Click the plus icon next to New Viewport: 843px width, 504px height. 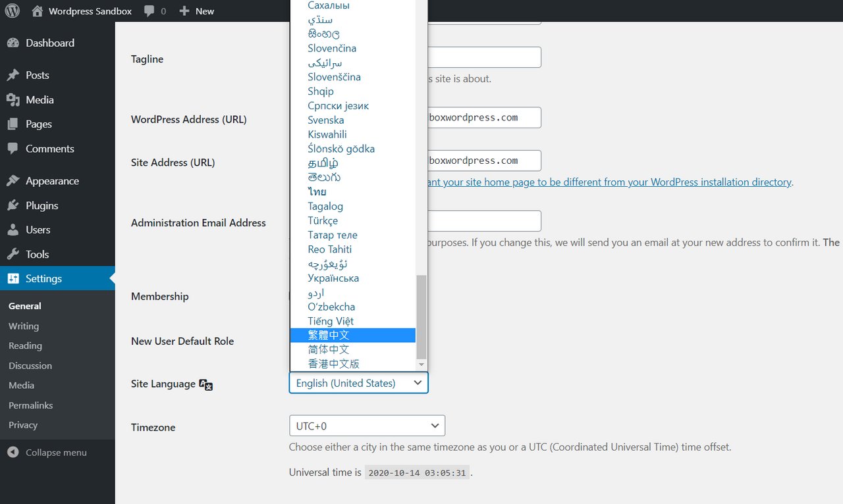point(184,11)
